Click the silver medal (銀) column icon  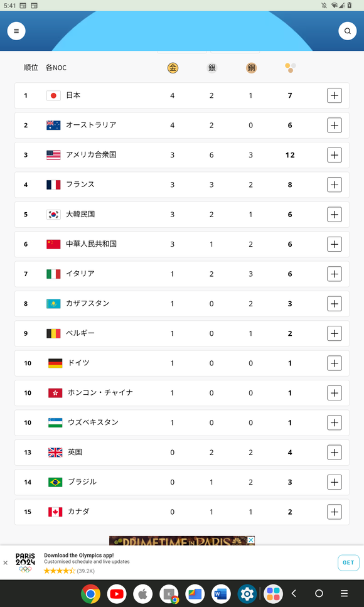pyautogui.click(x=211, y=67)
